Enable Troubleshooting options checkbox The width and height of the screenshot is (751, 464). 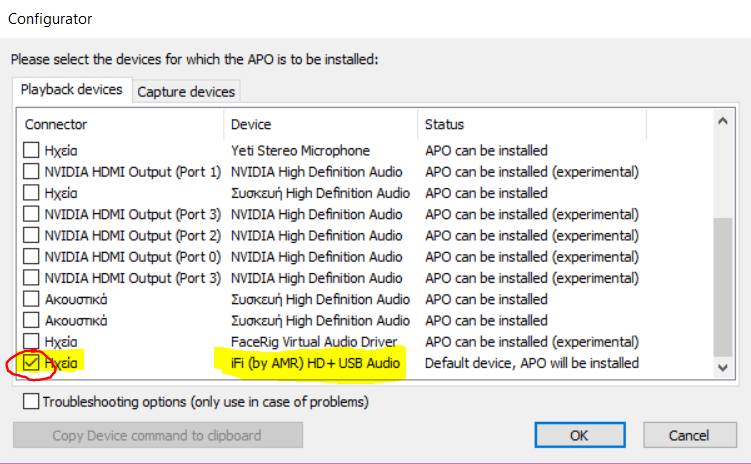(x=32, y=402)
